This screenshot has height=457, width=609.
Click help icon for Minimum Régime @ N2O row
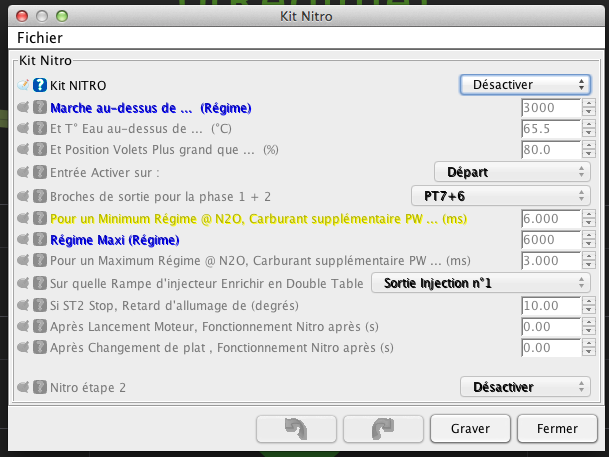click(40, 218)
